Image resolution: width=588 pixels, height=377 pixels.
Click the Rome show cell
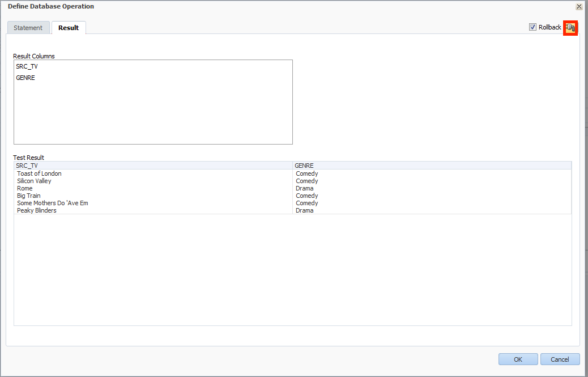(x=25, y=188)
